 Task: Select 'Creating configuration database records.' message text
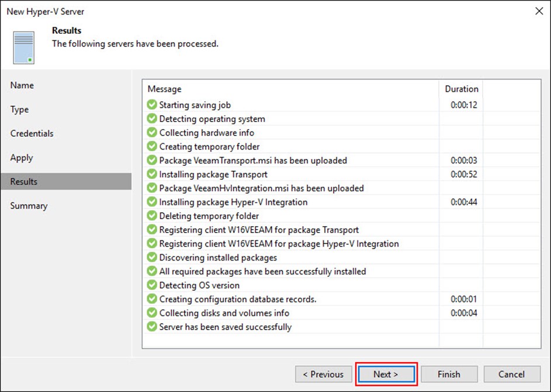pos(238,299)
